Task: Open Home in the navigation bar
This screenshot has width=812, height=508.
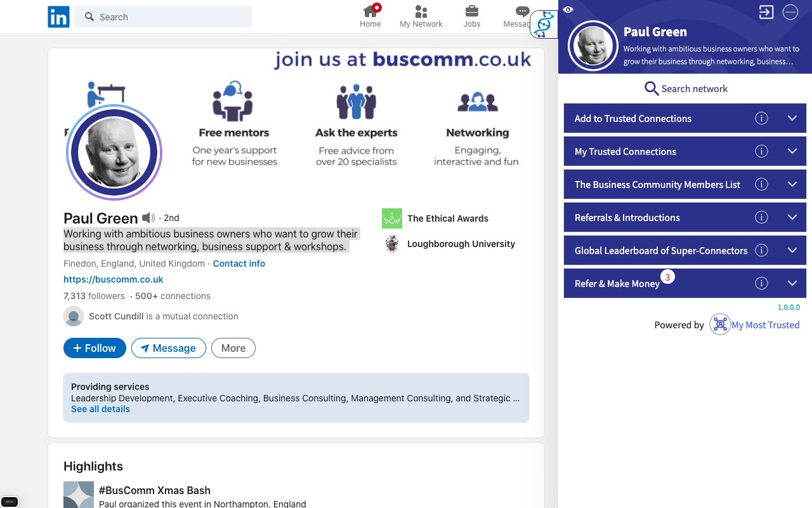Action: click(370, 24)
